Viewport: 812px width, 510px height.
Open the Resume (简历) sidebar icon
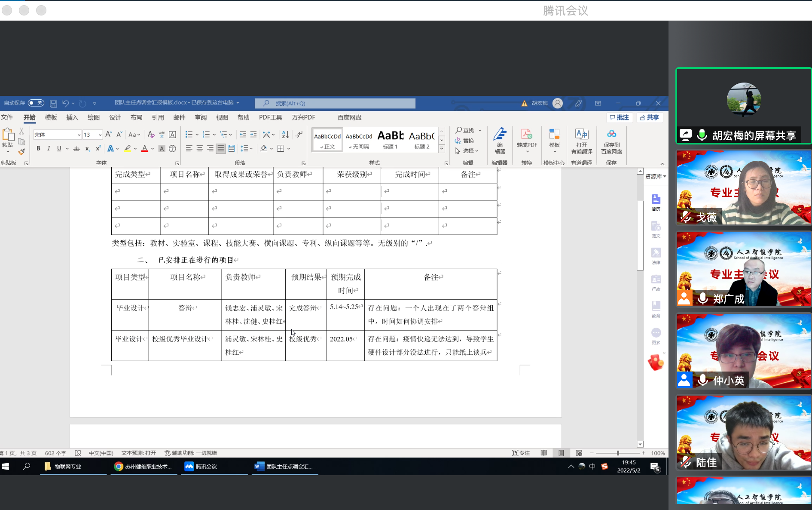pos(656,202)
